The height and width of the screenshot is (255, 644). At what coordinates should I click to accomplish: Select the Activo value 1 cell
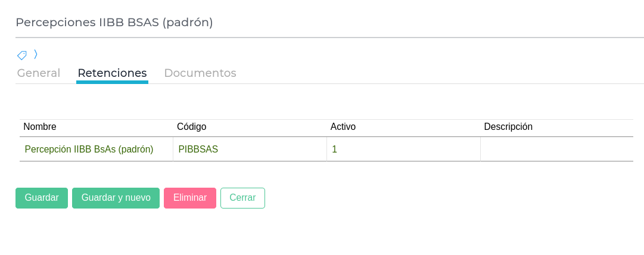tap(335, 150)
